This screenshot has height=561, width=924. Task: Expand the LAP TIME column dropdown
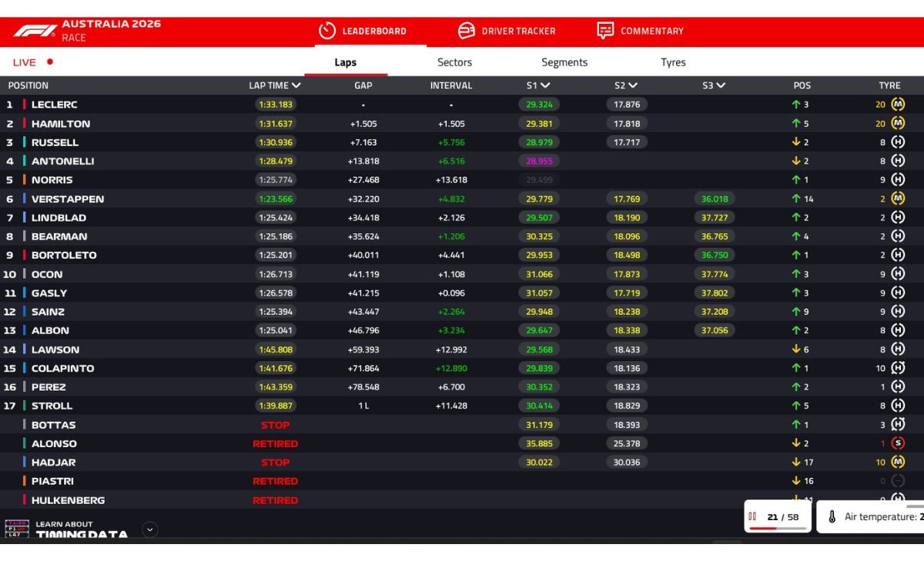[x=296, y=85]
